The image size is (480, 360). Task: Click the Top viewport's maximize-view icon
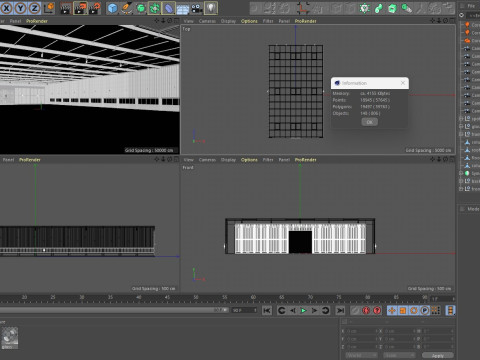pos(452,21)
